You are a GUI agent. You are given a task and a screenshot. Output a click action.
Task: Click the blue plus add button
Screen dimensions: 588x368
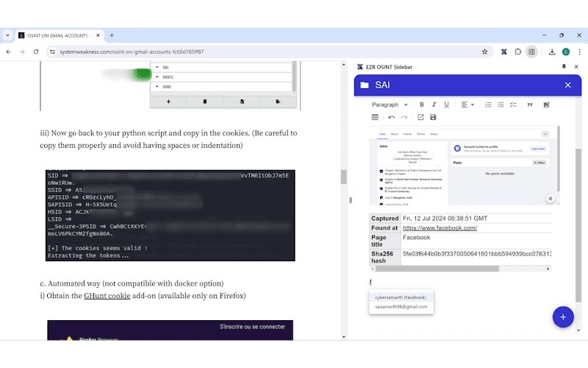coord(563,317)
